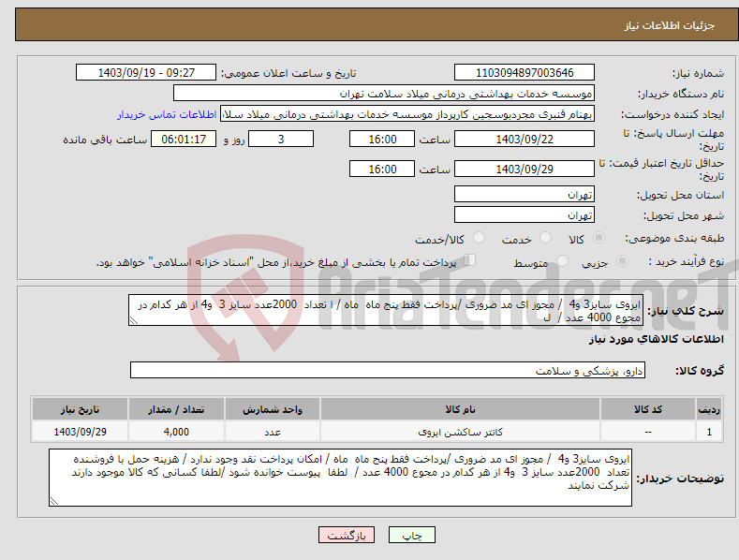Click the اطلاعات کالاهای مورد نیاز section heading
The width and height of the screenshot is (739, 560).
click(656, 339)
